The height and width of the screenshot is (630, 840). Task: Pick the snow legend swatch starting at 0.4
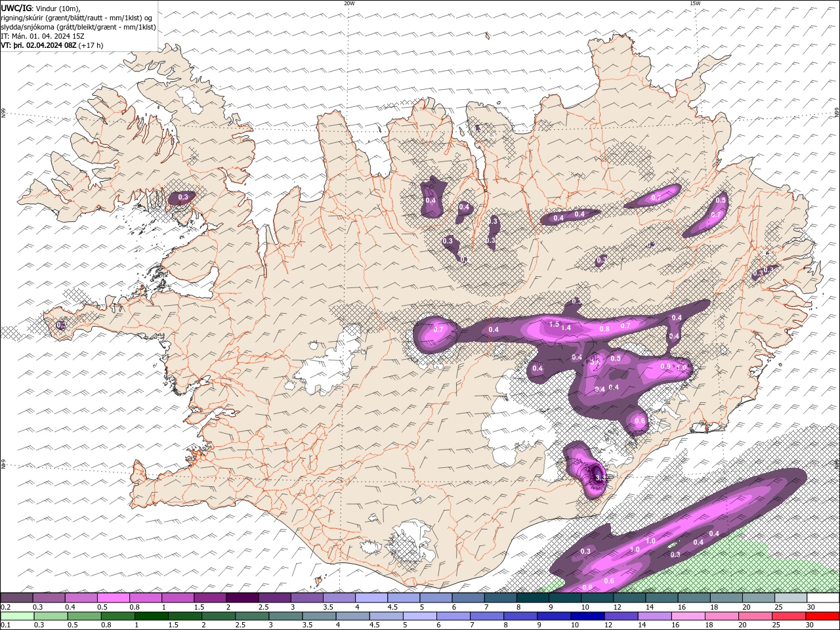(81, 598)
